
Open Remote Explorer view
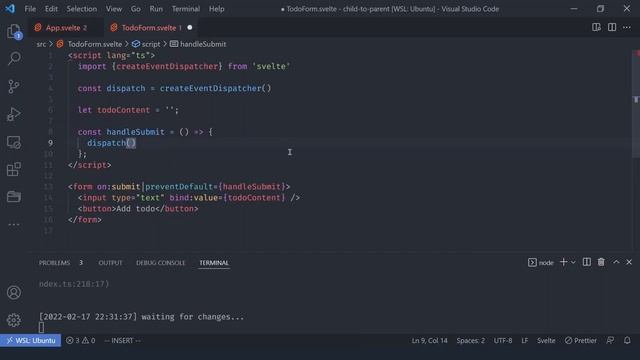[14, 142]
